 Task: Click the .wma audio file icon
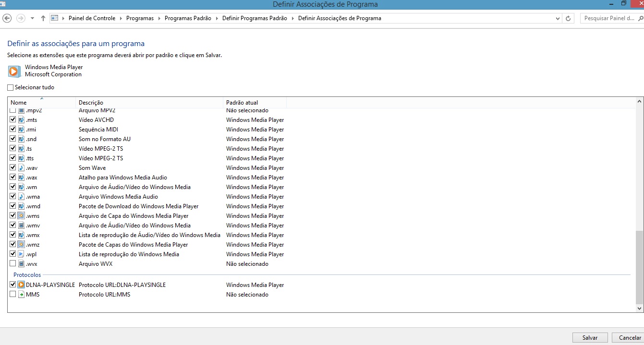(x=21, y=197)
